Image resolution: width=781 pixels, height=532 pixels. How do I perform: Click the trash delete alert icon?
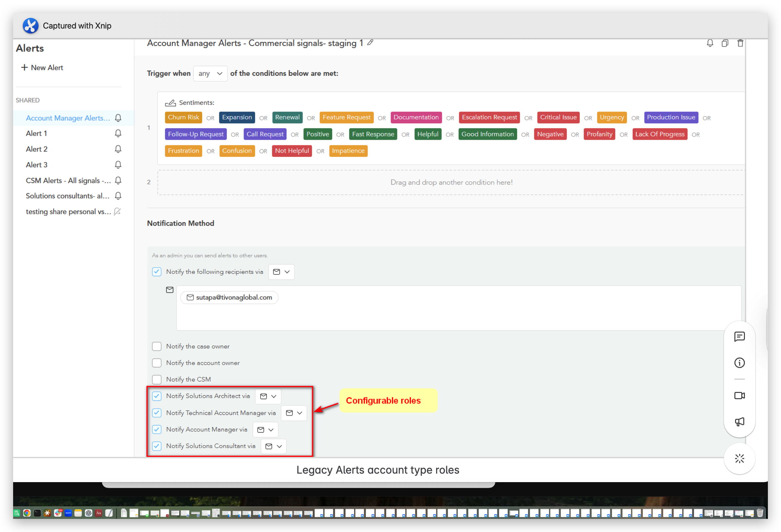740,43
